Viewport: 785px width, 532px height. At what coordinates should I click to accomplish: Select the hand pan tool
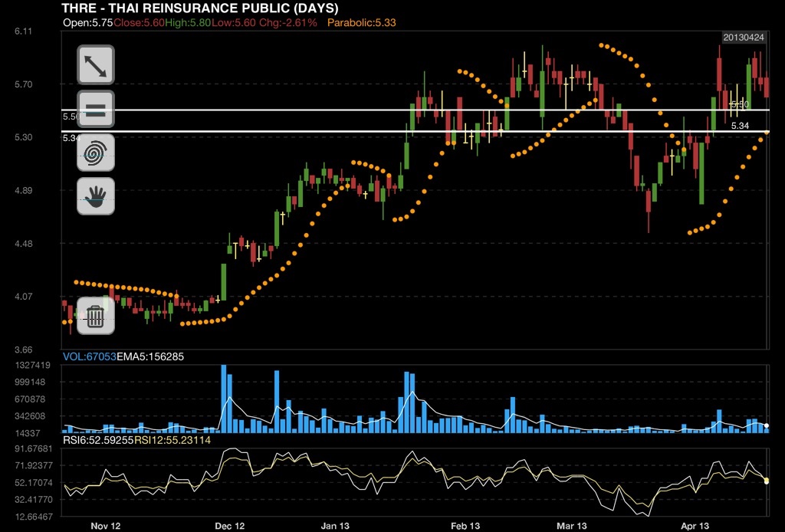coord(96,196)
